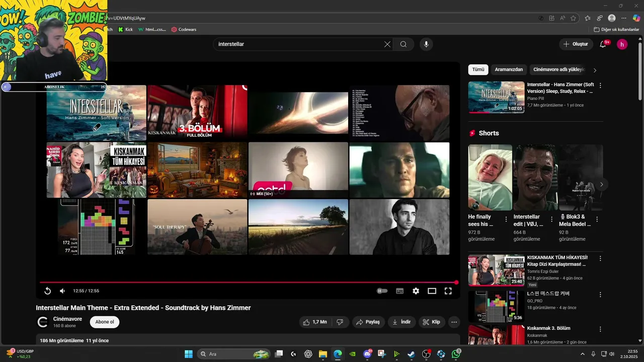Image resolution: width=644 pixels, height=362 pixels.
Task: Show hidden system tray icons chevron
Action: (583, 354)
